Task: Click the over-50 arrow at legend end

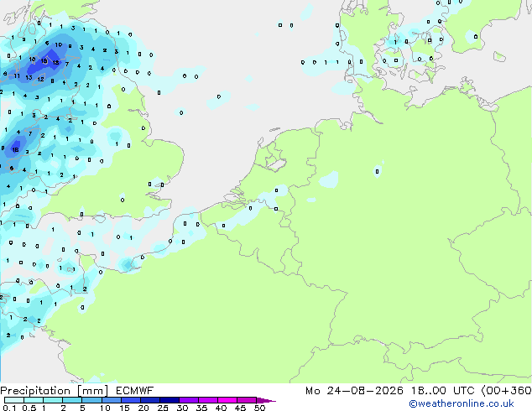Action: point(266,401)
